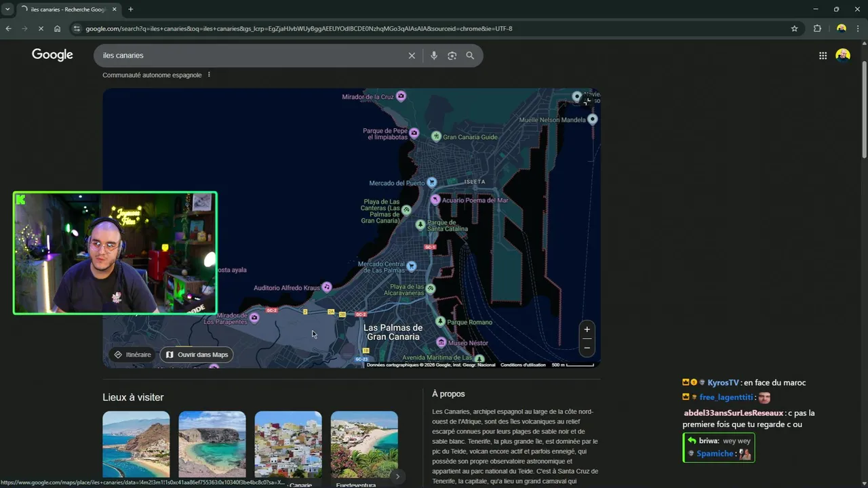Open options menu next to Communauté autonome espagnole
Screen dimensions: 868x488
[209, 75]
